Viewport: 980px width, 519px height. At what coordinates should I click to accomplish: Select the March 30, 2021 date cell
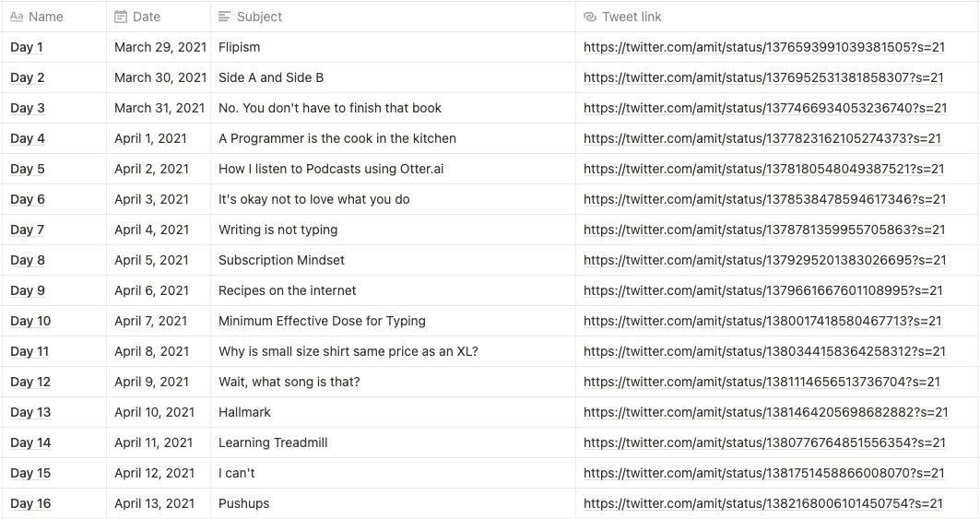(x=160, y=77)
